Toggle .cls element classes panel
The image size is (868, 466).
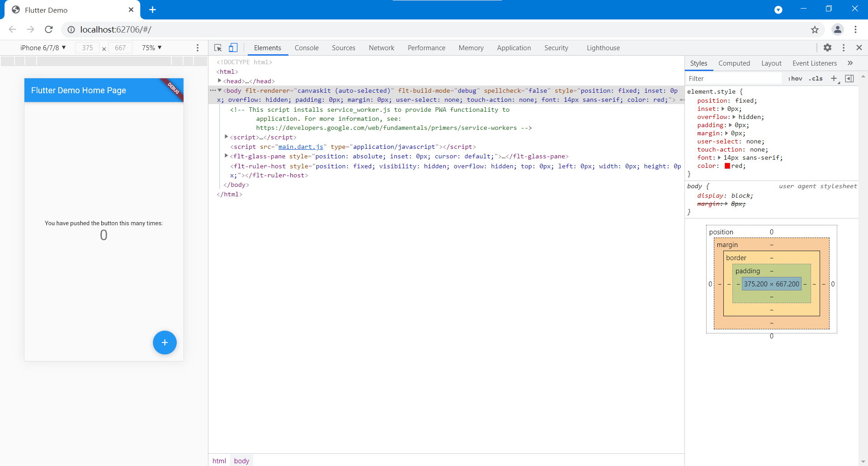click(816, 78)
